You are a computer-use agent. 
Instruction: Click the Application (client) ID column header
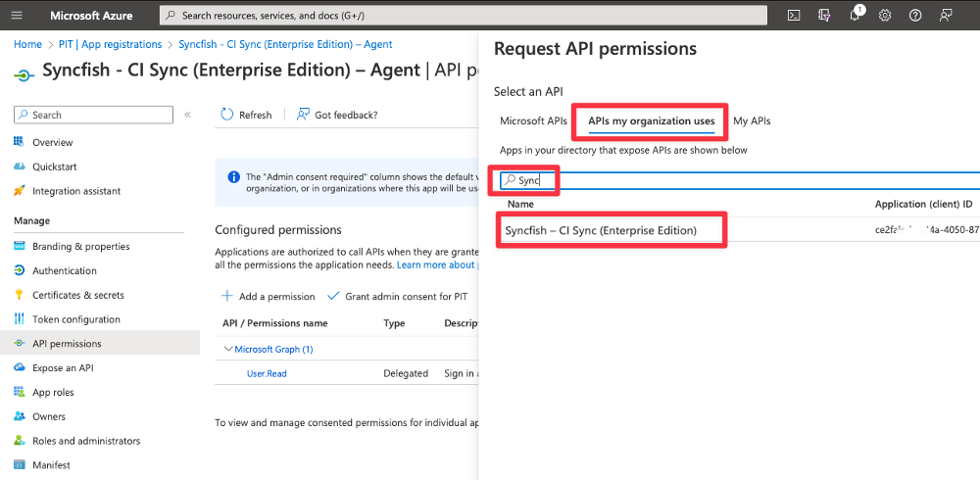(x=924, y=205)
